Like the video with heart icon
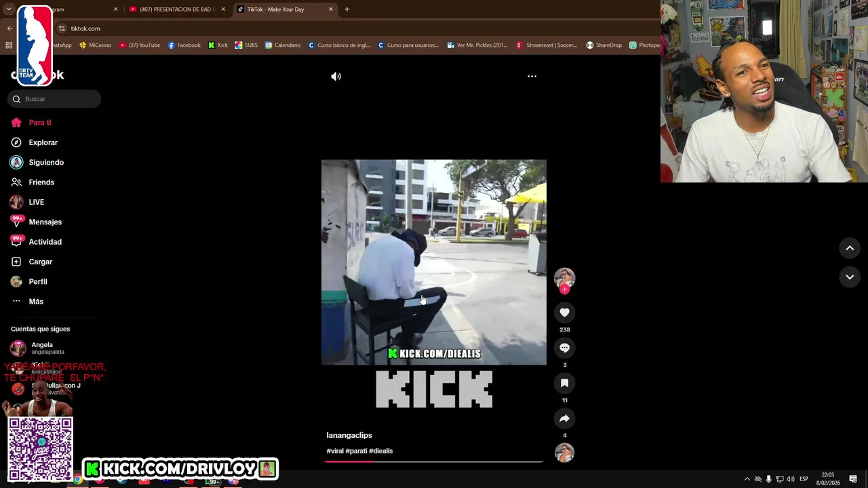This screenshot has height=488, width=868. tap(564, 312)
